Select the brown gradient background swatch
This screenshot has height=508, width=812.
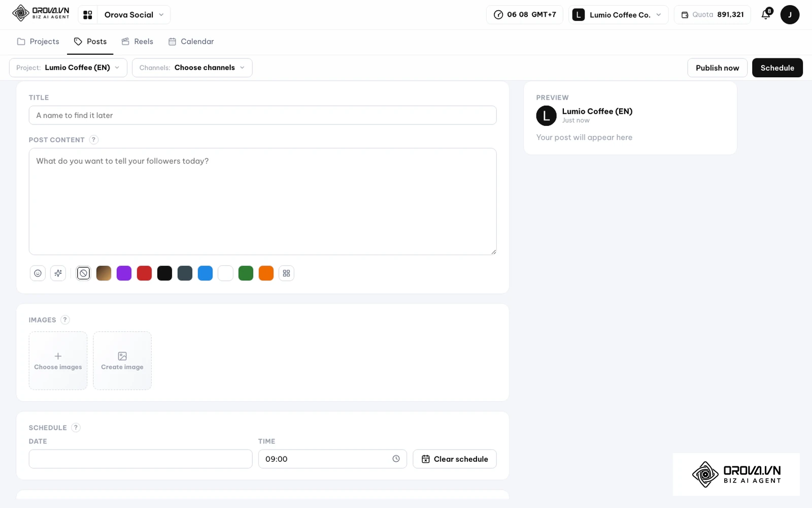[x=104, y=273]
